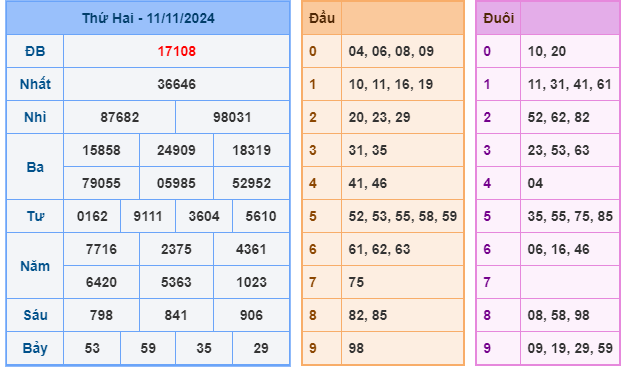
Task: Click third prize number 15858
Action: 101,150
